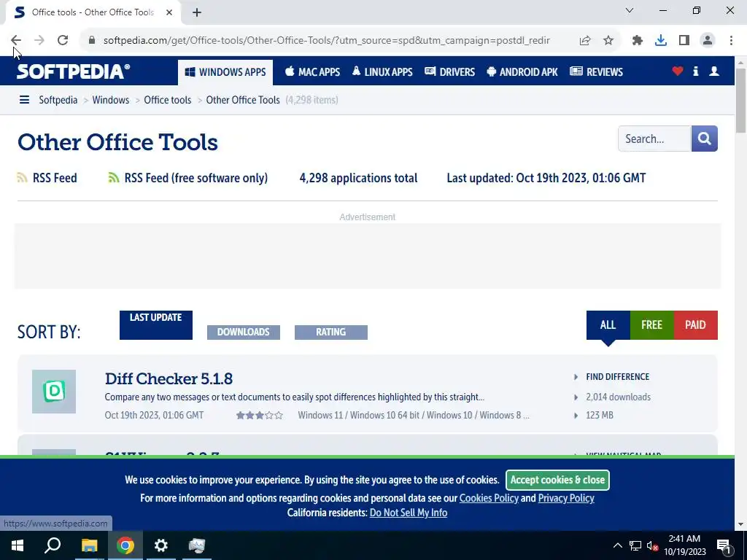This screenshot has width=747, height=560.
Task: Sort by Last Update
Action: [x=156, y=325]
